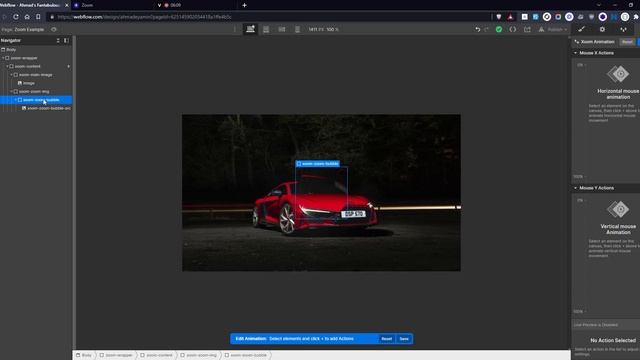Select highlighted zoom-zoom-bubble row in Navigator
640x360 pixels.
click(36, 100)
